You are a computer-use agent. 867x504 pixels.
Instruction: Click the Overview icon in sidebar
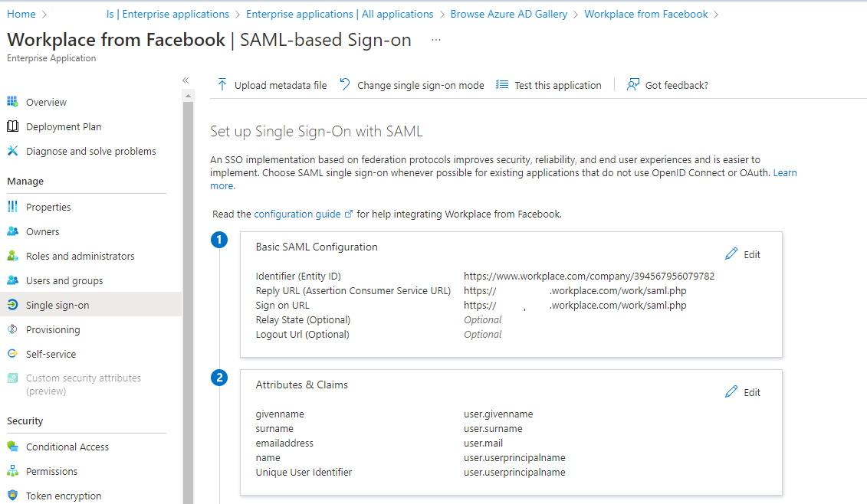[x=12, y=102]
